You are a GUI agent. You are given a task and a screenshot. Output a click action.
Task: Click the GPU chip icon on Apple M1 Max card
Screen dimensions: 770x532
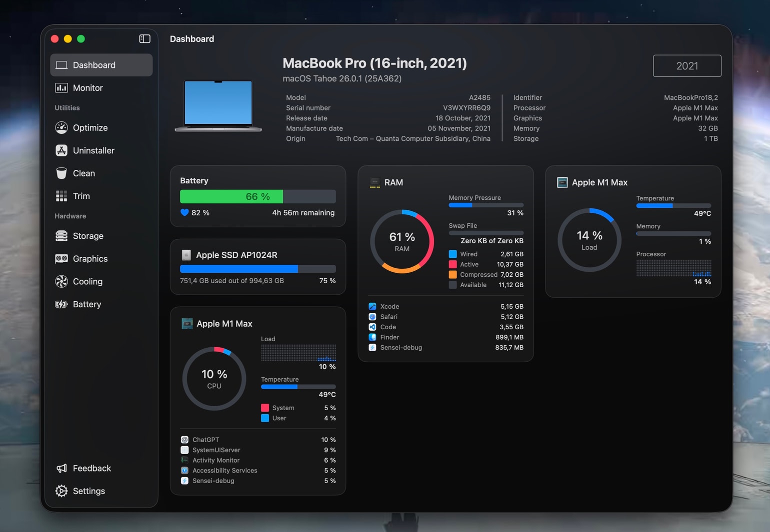562,183
